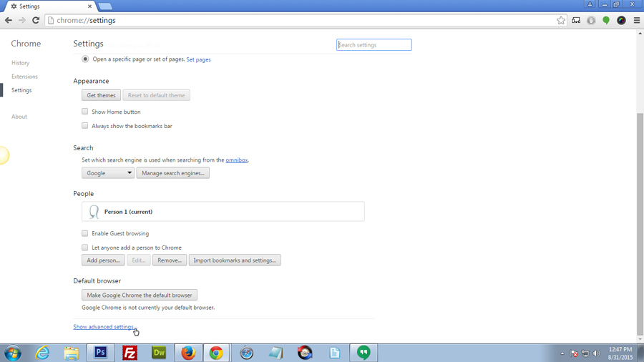Click the address bar URL

pos(87,20)
